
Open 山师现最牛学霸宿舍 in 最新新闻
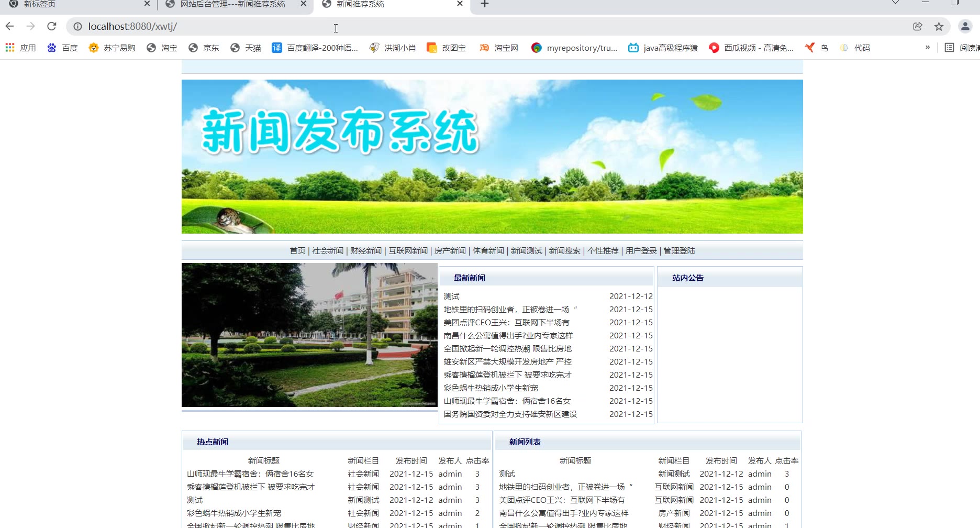[507, 401]
